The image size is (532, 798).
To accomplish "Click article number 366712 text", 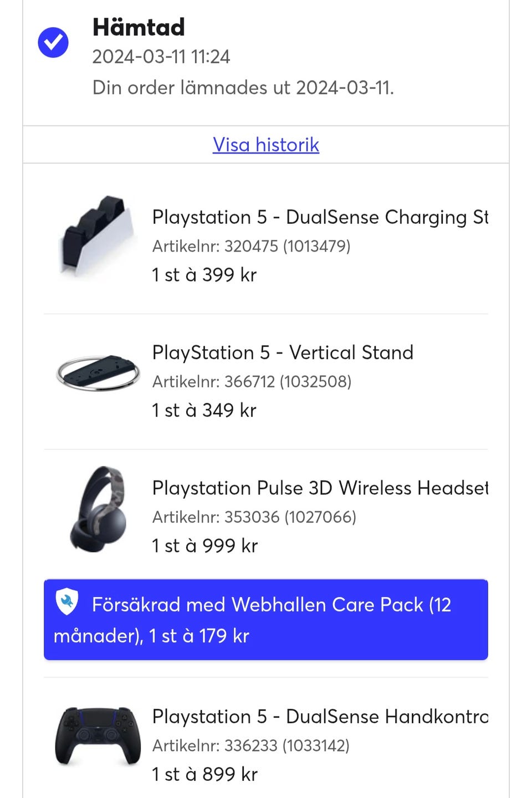I will point(252,382).
